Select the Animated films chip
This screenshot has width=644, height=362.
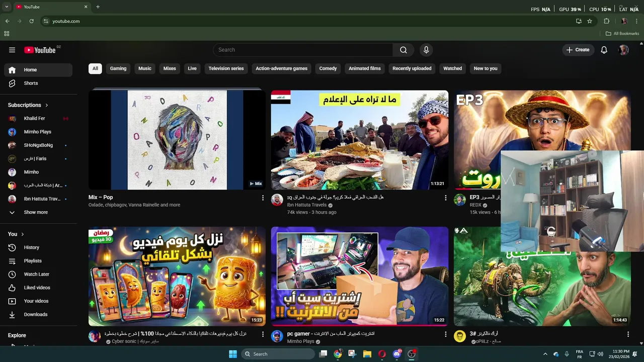pos(365,68)
